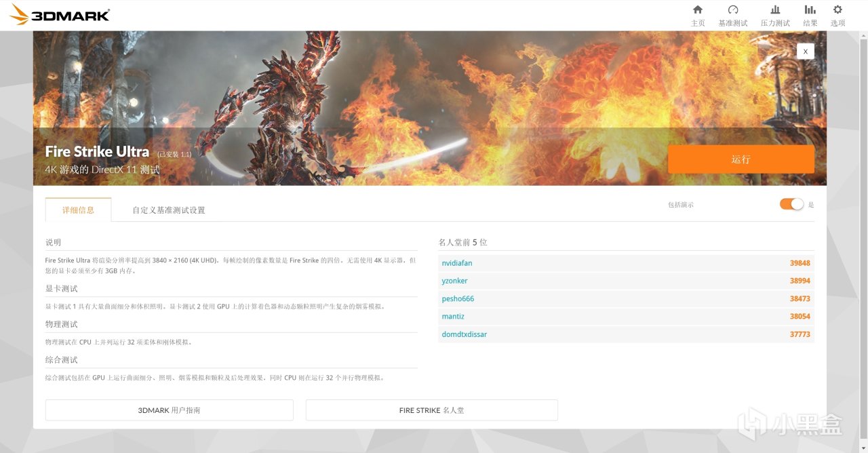
Task: Open pesho666 leaderboard entry
Action: (458, 298)
